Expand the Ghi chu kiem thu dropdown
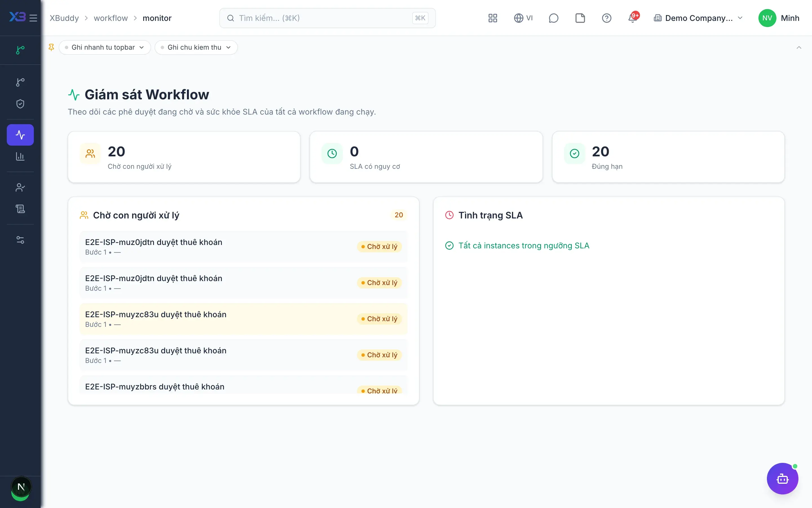 196,47
